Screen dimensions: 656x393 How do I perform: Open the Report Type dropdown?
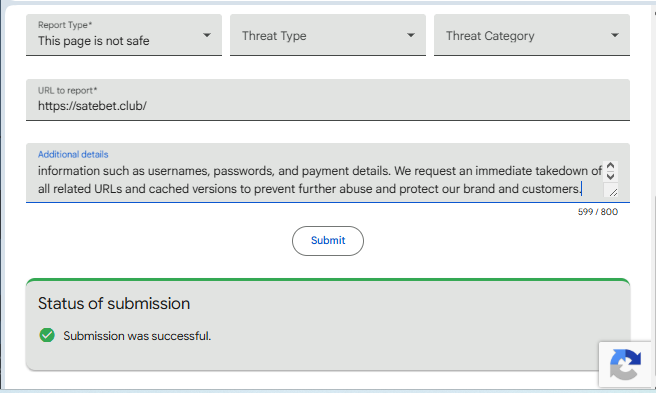(124, 35)
